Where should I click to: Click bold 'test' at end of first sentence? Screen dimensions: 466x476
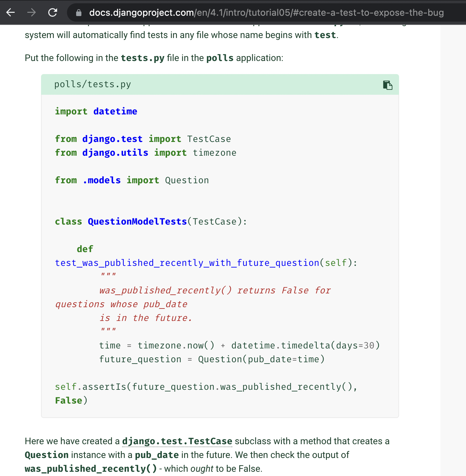pyautogui.click(x=325, y=35)
